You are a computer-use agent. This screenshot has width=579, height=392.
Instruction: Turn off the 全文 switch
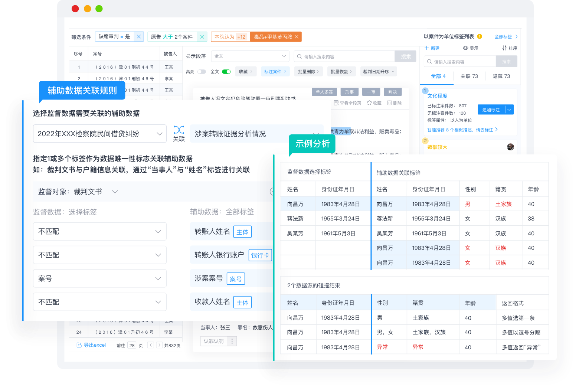(226, 72)
